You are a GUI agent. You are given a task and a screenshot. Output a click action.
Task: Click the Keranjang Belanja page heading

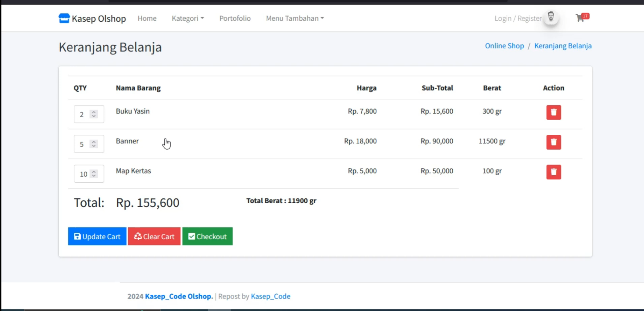coord(110,47)
